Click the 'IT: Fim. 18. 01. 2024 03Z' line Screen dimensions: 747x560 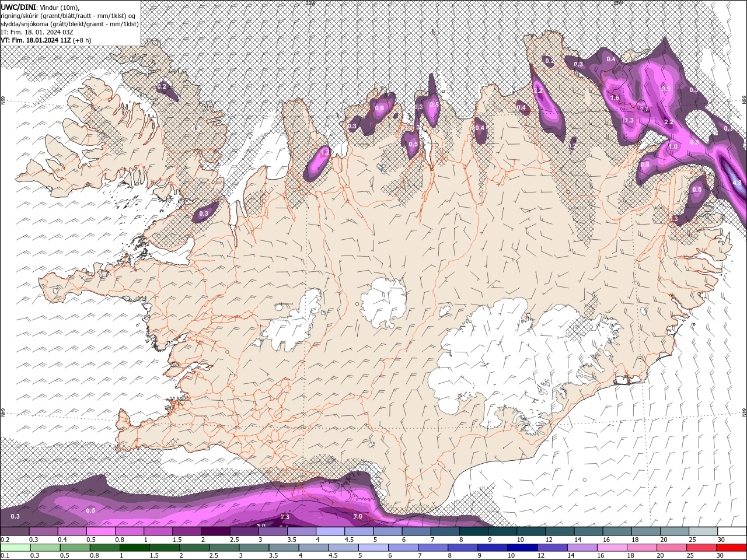pyautogui.click(x=37, y=32)
